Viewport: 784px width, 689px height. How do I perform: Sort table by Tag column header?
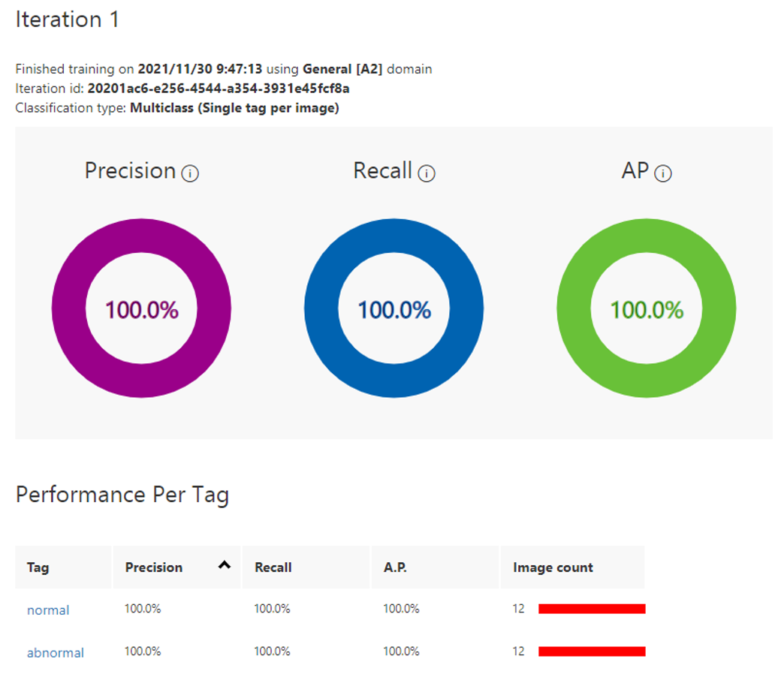pos(38,567)
